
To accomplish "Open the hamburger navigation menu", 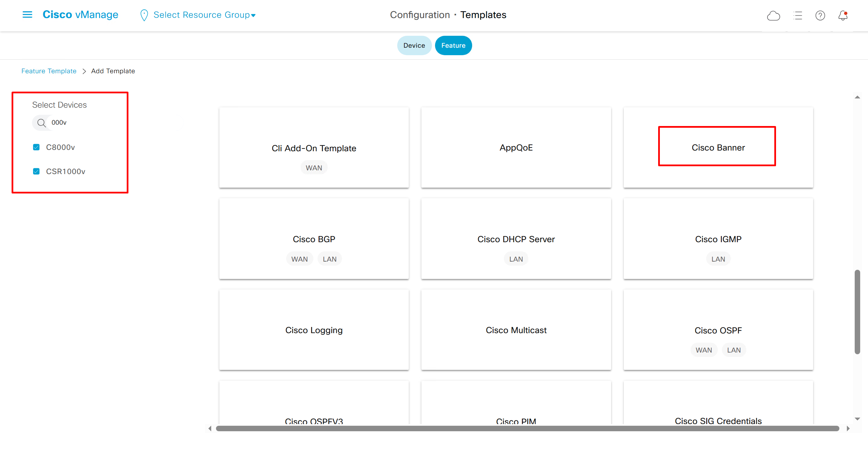I will [x=27, y=15].
